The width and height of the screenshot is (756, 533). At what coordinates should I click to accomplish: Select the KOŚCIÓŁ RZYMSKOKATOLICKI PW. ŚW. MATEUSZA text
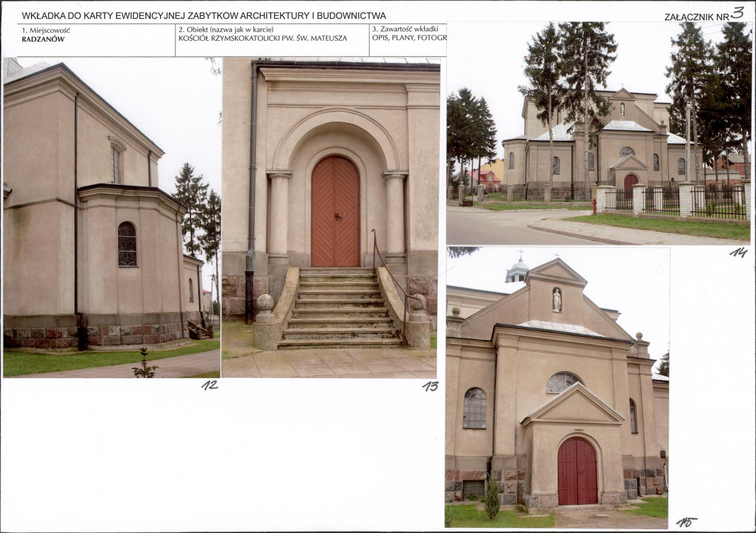[262, 39]
